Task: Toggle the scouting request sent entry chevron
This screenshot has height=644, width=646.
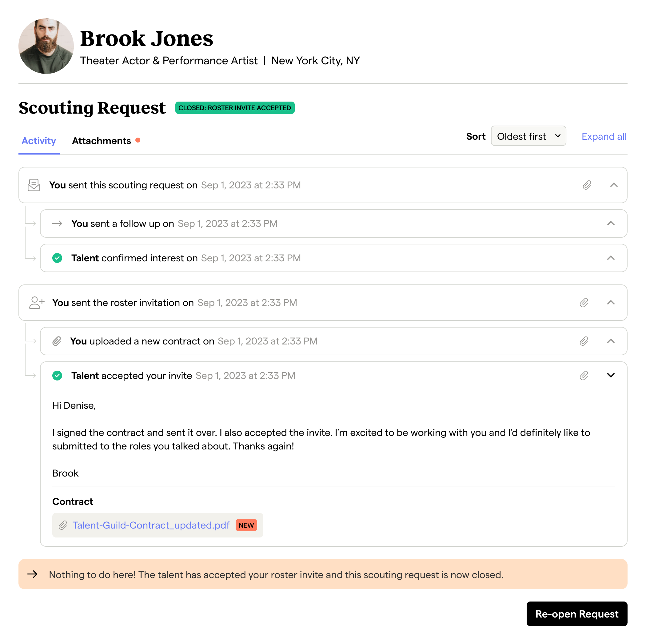Action: point(614,185)
